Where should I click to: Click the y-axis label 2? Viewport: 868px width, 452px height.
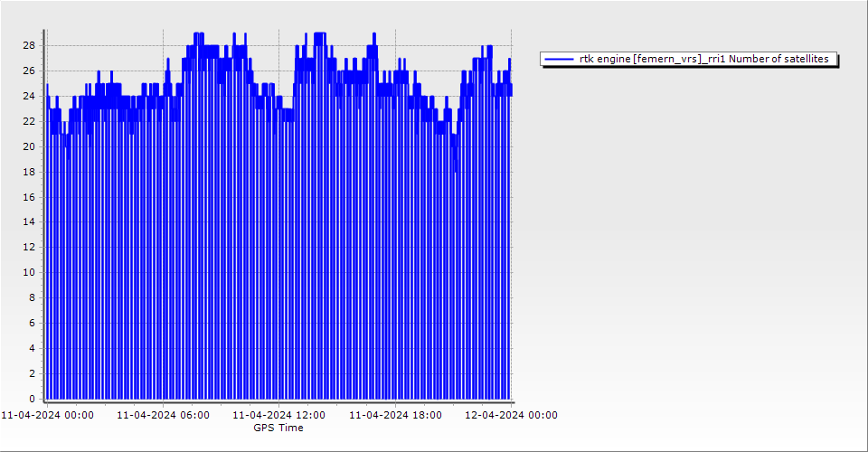32,373
